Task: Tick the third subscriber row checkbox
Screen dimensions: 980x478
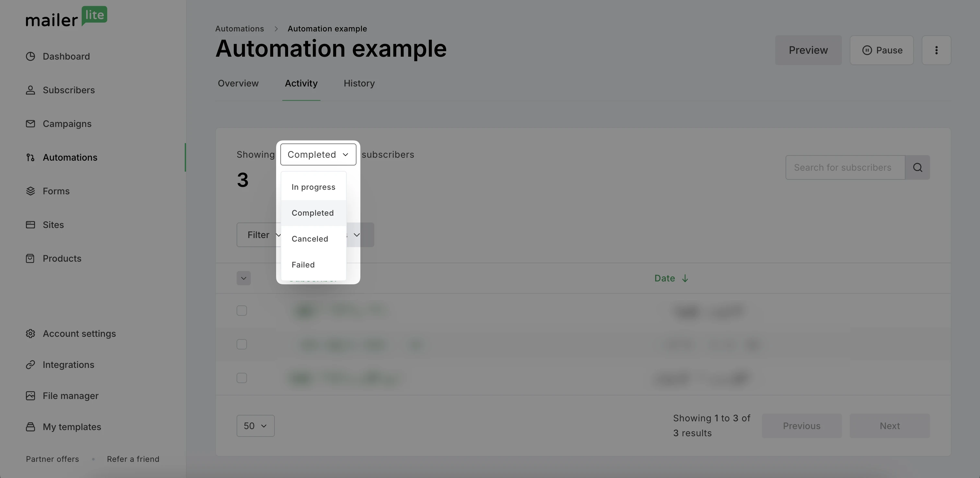Action: [x=241, y=378]
